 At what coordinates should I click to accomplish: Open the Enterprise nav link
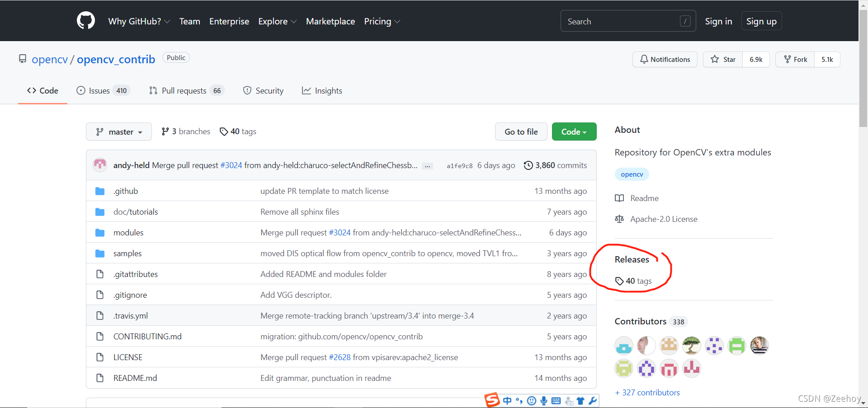tap(229, 21)
